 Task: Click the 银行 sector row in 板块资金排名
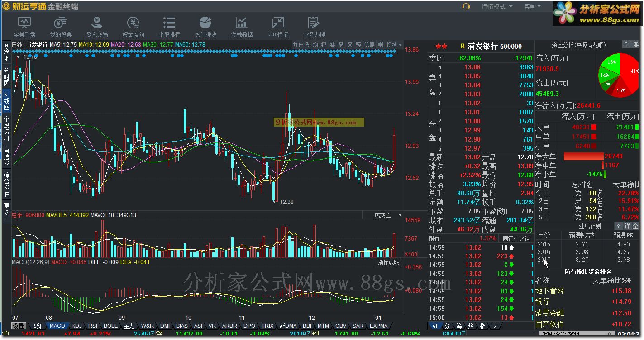(588, 302)
